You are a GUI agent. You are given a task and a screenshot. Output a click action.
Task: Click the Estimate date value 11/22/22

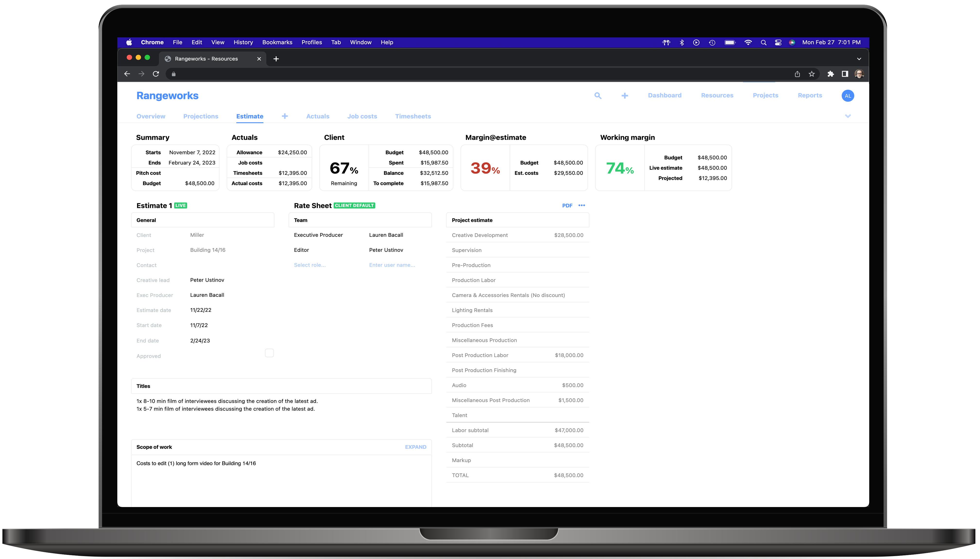(x=200, y=310)
